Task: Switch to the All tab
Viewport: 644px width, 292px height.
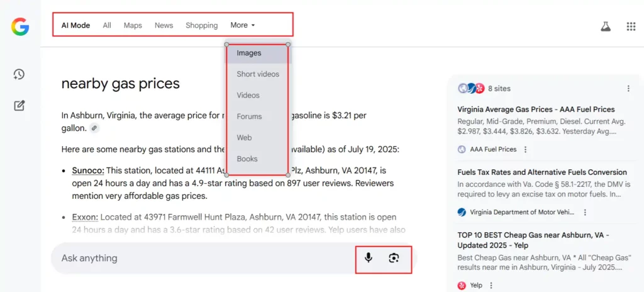Action: [x=107, y=25]
